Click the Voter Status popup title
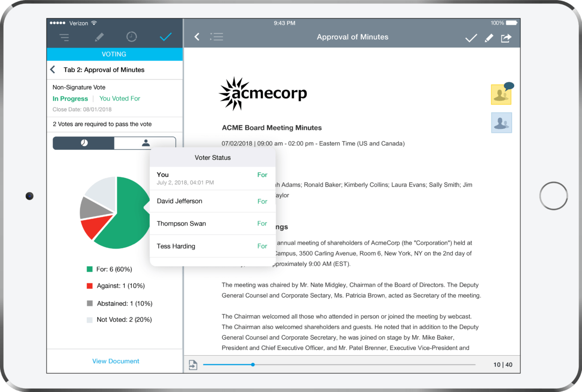 pos(212,157)
